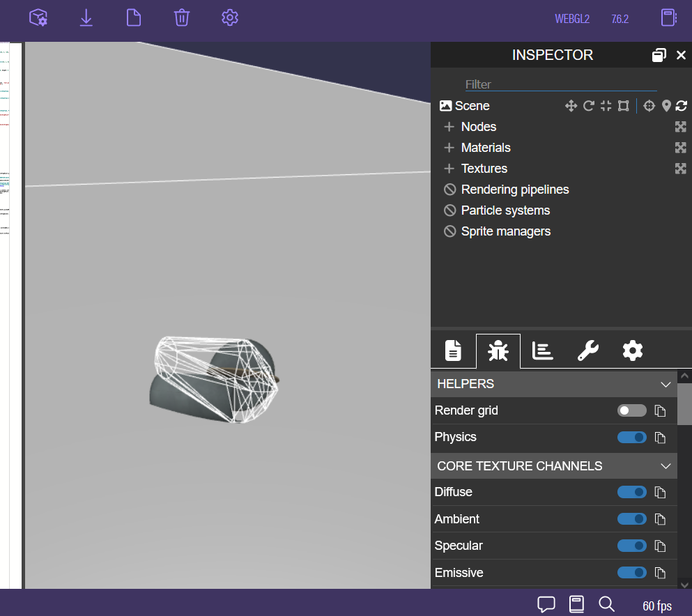Expand all under Textures icon
Viewport: 692px width, 616px height.
[681, 169]
